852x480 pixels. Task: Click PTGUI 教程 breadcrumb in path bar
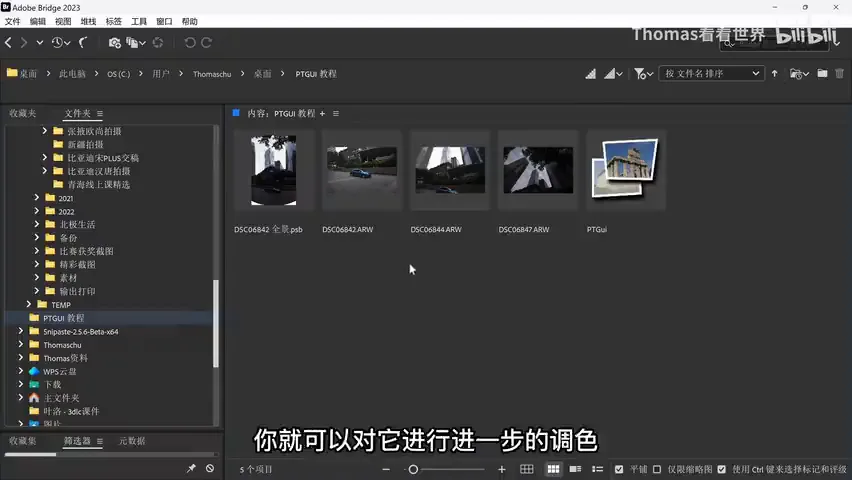[x=316, y=74]
